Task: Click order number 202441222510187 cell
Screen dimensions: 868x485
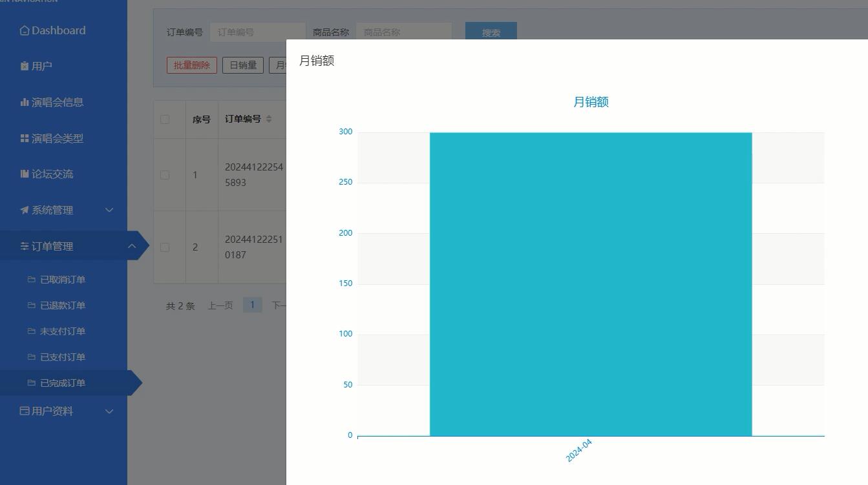Action: click(254, 247)
